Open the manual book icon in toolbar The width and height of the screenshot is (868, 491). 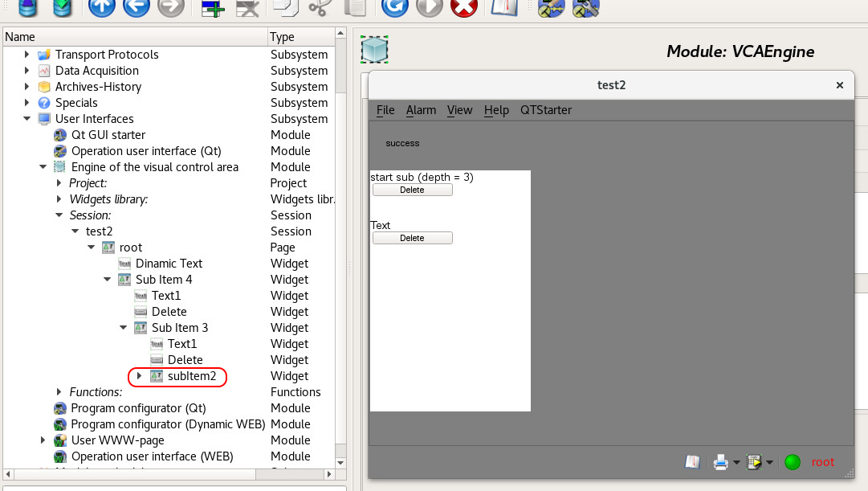504,7
